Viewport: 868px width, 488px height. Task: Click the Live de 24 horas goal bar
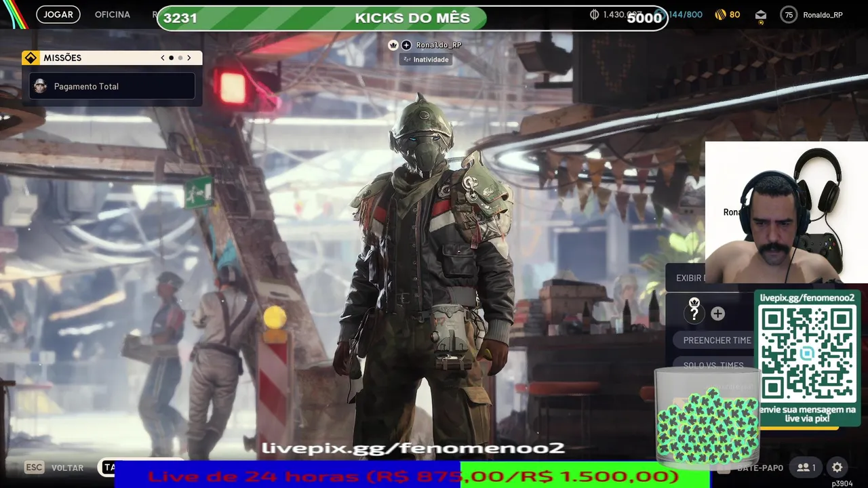click(x=412, y=476)
